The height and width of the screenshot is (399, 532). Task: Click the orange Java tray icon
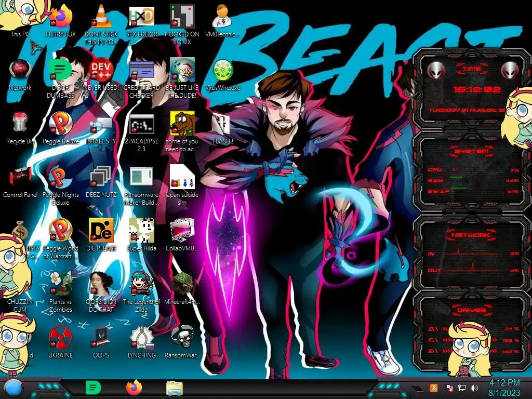(x=434, y=388)
